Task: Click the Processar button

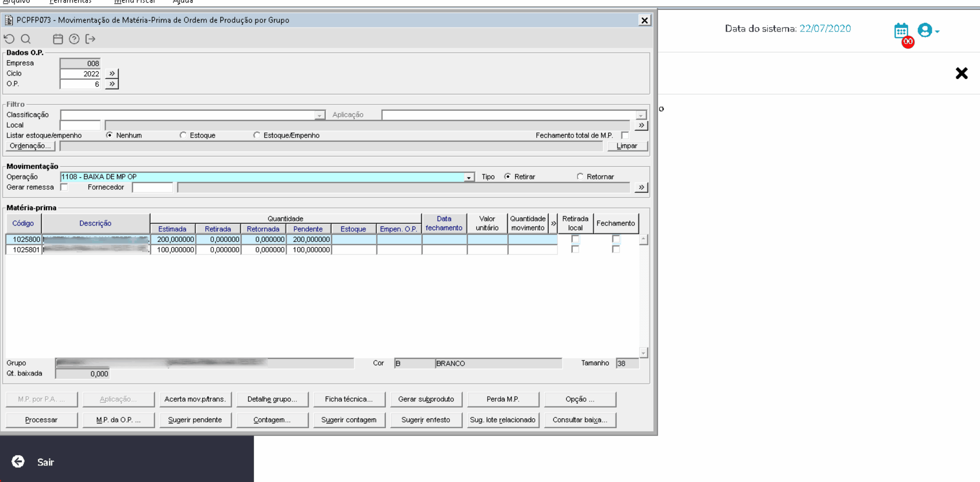Action: 41,420
